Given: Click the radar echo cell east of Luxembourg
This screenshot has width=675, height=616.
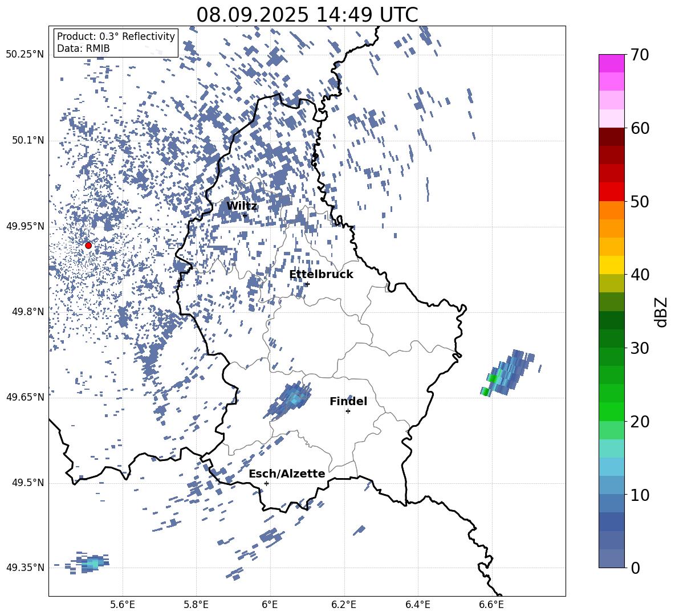Looking at the screenshot, I should click(x=508, y=373).
